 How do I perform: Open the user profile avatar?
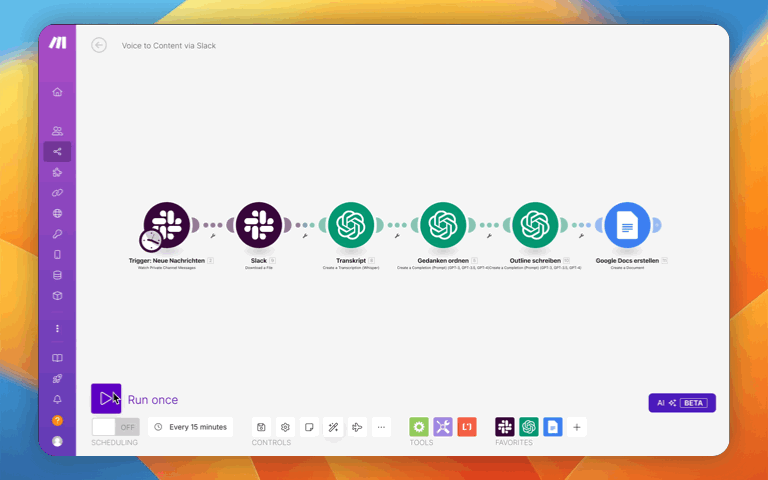(57, 441)
